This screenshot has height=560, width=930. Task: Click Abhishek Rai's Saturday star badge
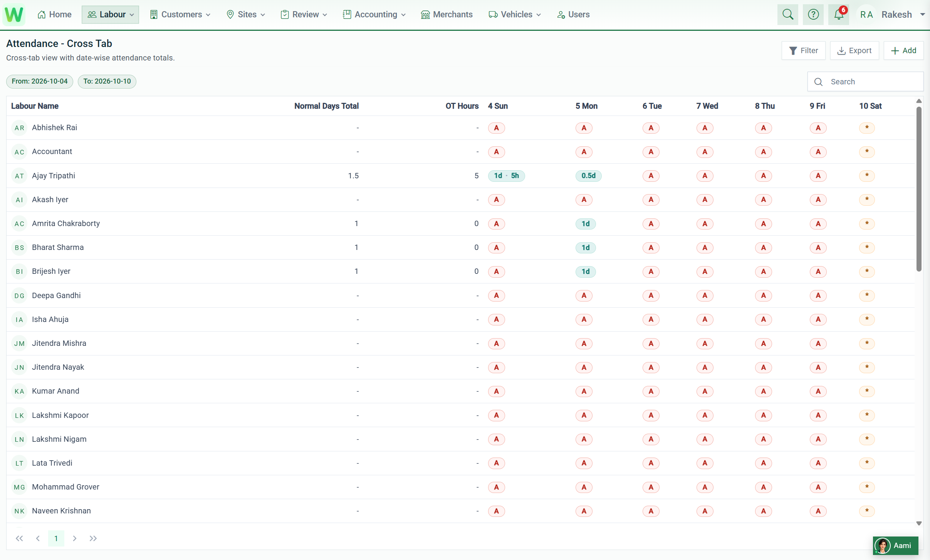coord(867,128)
